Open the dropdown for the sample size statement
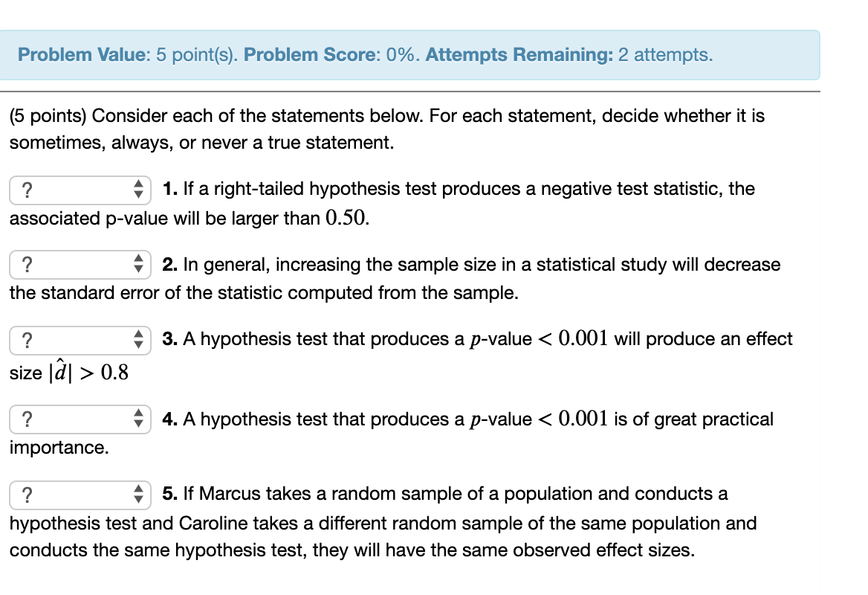This screenshot has height=595, width=868. pyautogui.click(x=80, y=265)
